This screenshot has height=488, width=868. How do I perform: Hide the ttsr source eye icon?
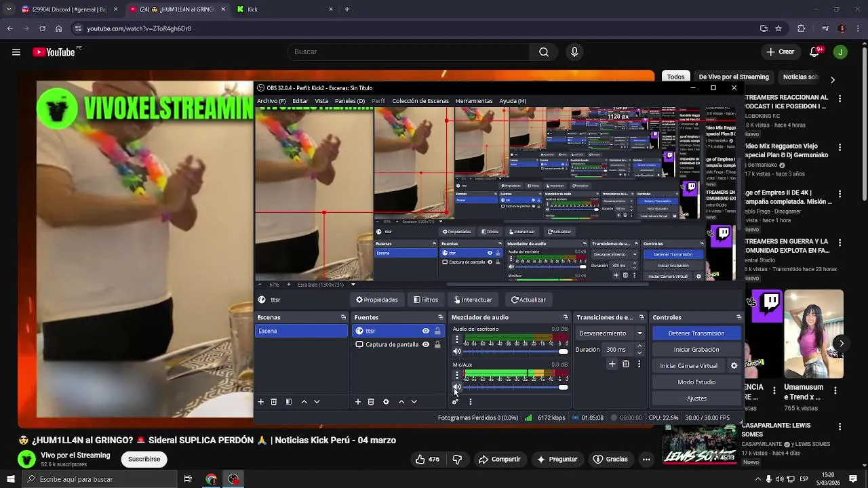coord(426,331)
